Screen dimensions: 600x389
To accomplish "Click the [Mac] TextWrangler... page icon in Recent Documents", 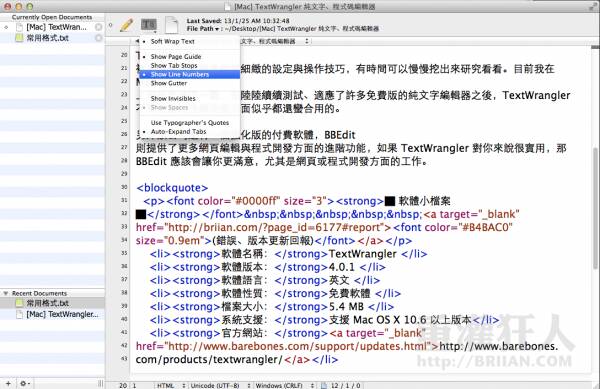I will 19,314.
